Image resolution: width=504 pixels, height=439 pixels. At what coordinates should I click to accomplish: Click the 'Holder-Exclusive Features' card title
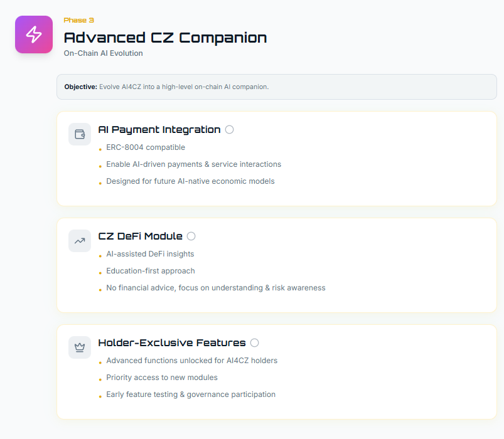172,342
